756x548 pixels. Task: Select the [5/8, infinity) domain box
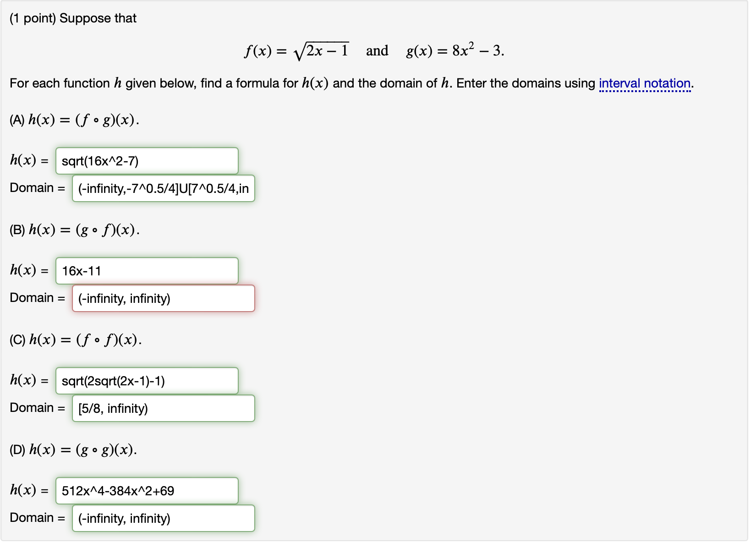163,408
